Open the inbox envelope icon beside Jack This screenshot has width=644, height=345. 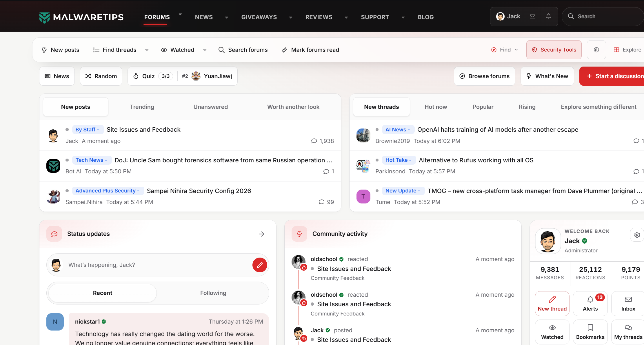click(532, 16)
